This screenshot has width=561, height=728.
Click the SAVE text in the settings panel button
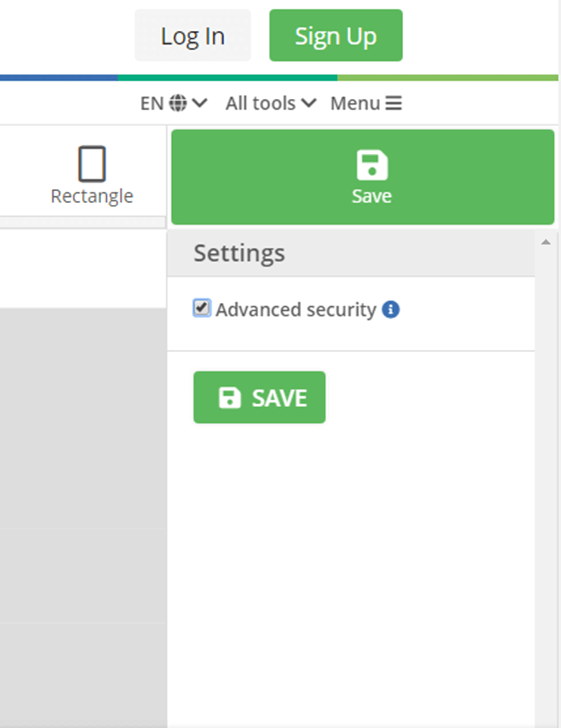coord(279,398)
